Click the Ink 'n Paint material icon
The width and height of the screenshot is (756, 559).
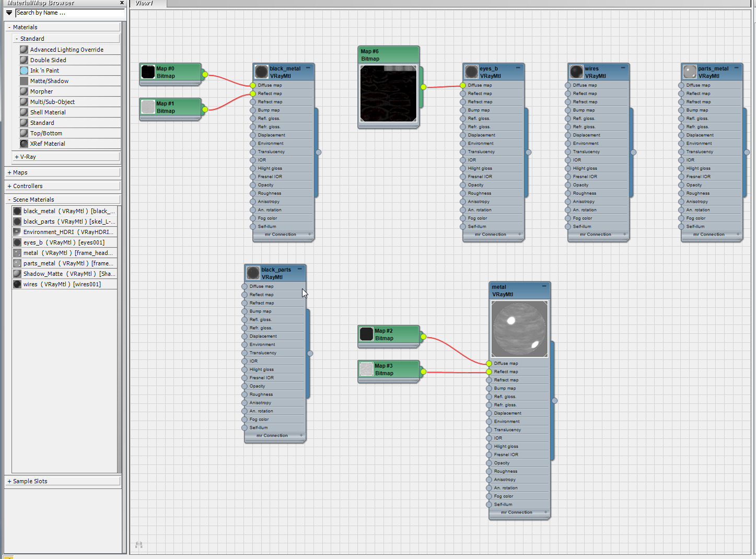click(24, 71)
